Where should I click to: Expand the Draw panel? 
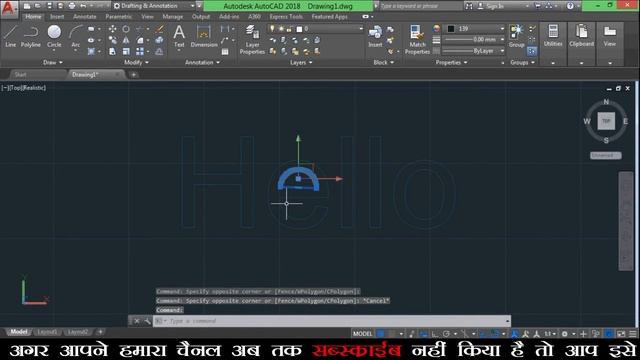[x=53, y=62]
